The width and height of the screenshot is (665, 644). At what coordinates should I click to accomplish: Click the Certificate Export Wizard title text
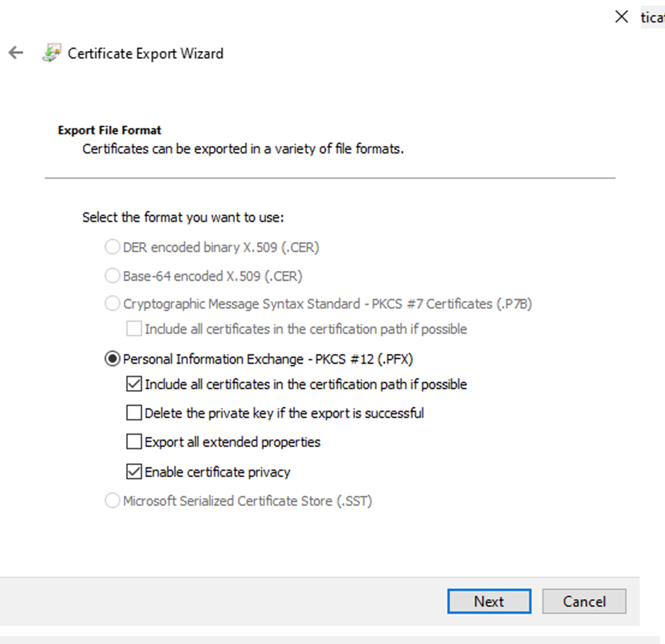[145, 54]
